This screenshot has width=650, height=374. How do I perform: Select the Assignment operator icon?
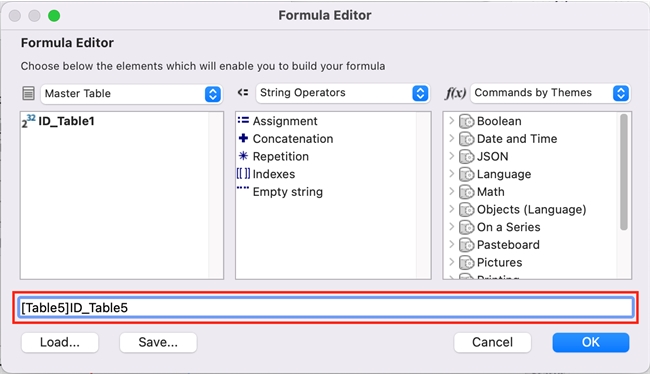(x=243, y=121)
